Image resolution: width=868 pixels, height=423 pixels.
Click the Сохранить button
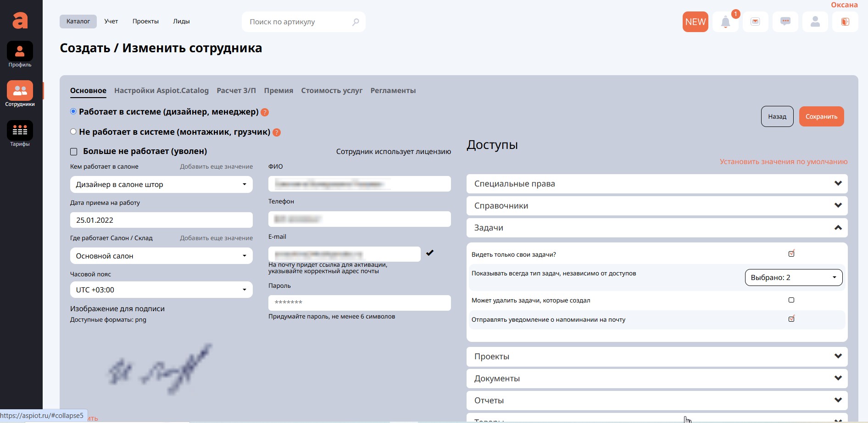[x=821, y=117]
